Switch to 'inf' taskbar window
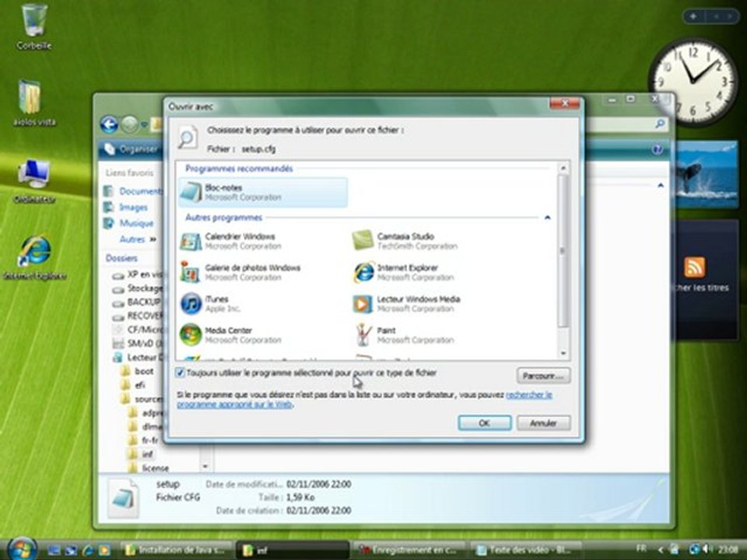The width and height of the screenshot is (747, 560). tap(293, 550)
